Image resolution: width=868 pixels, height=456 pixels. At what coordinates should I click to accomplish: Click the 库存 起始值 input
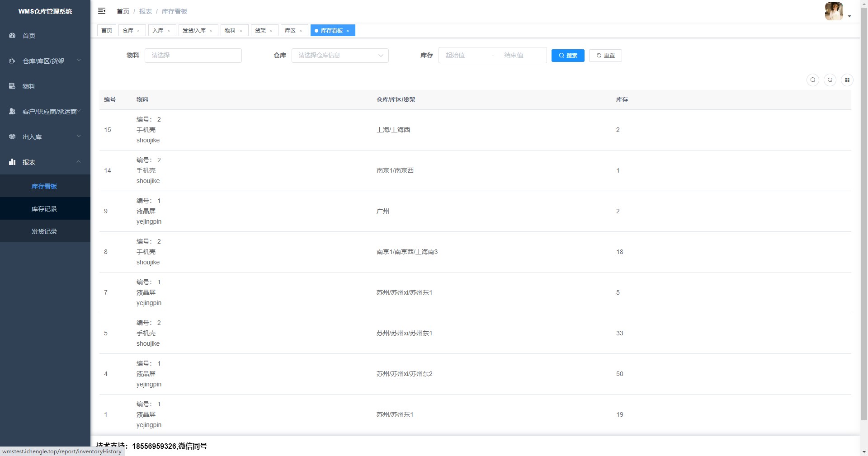pyautogui.click(x=465, y=55)
